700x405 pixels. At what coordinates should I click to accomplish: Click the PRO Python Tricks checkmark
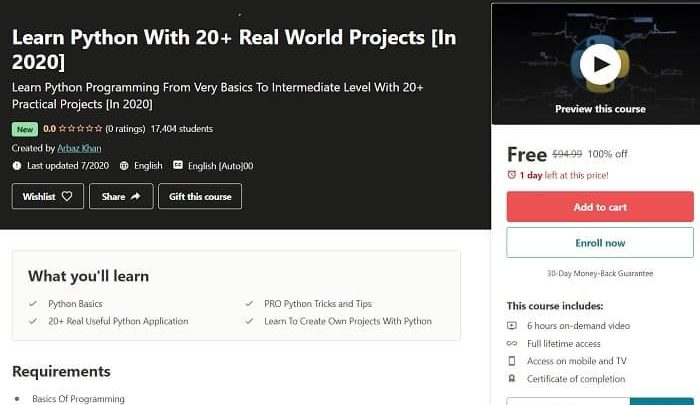click(249, 304)
